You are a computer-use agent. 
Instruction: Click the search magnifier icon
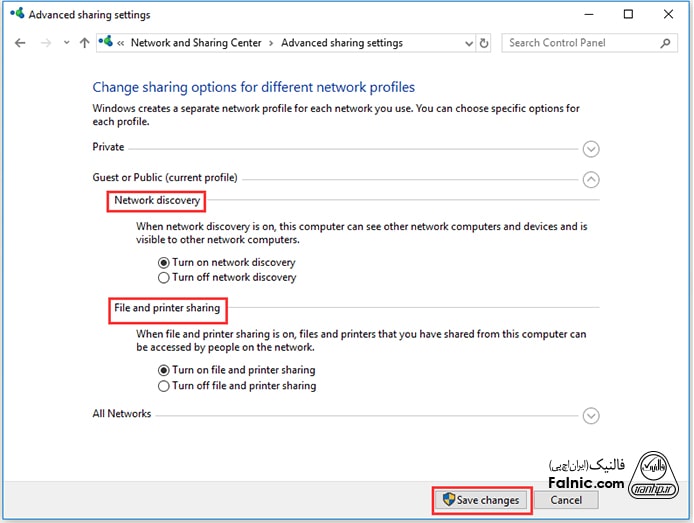(x=666, y=43)
